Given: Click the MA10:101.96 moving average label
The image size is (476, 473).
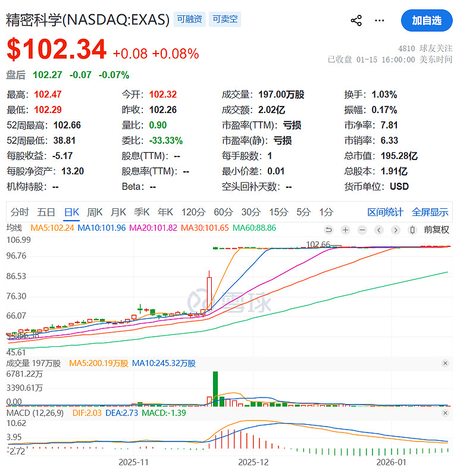Looking at the screenshot, I should coord(101,228).
